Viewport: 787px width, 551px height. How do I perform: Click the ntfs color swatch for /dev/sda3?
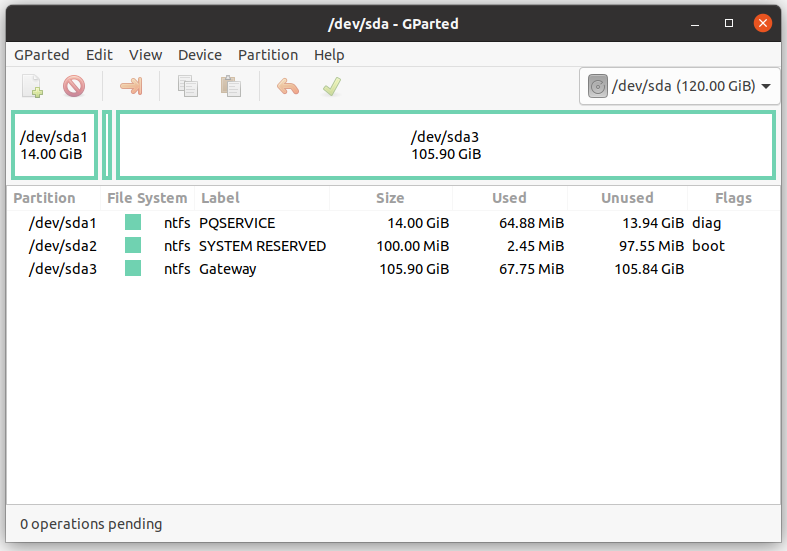pyautogui.click(x=133, y=268)
